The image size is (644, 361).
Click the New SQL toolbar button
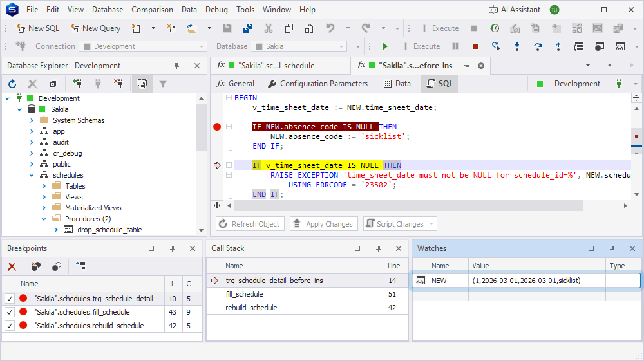click(x=37, y=28)
